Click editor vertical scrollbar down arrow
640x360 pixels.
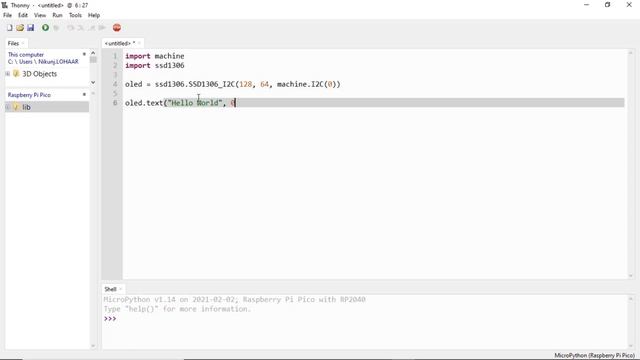point(630,276)
